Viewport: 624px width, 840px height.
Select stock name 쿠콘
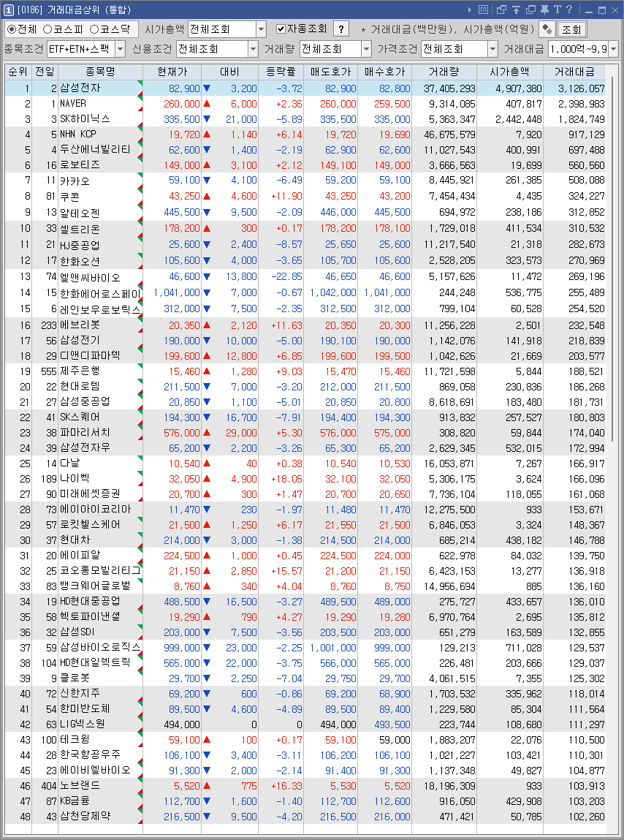(69, 197)
